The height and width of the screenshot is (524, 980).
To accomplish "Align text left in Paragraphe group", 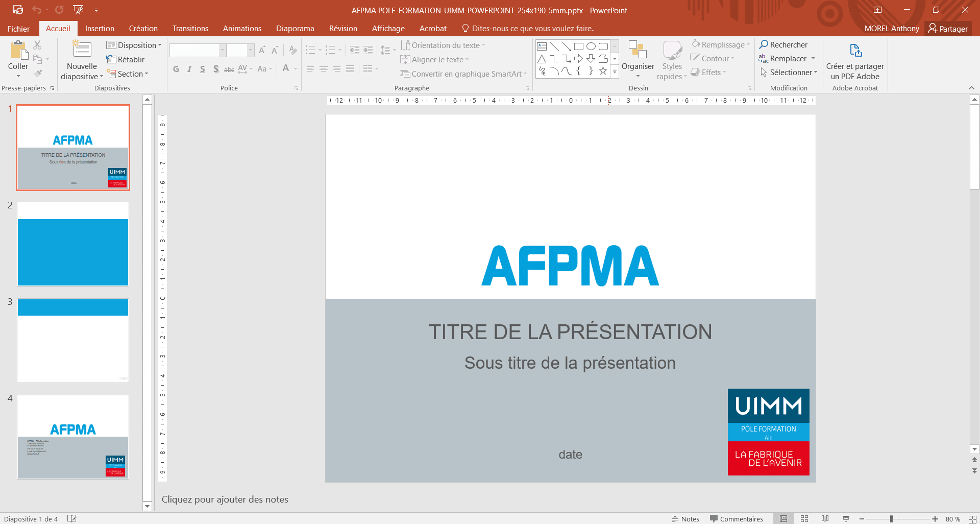I will pyautogui.click(x=310, y=69).
